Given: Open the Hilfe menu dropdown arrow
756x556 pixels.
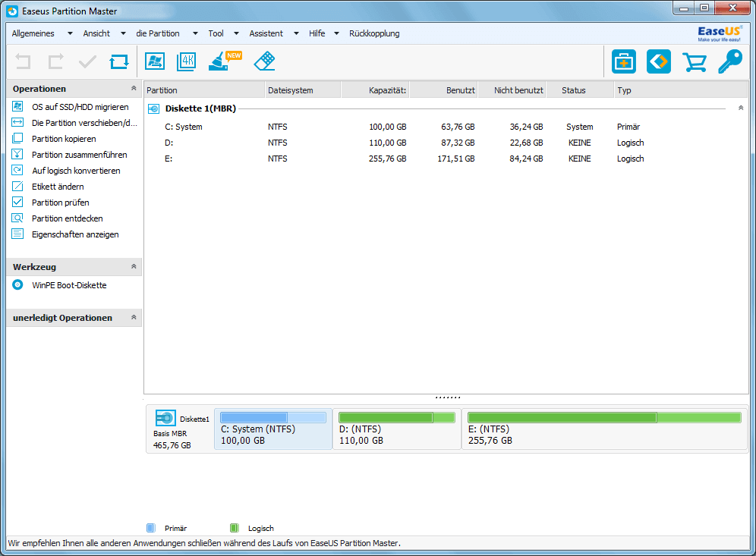Looking at the screenshot, I should (x=336, y=33).
